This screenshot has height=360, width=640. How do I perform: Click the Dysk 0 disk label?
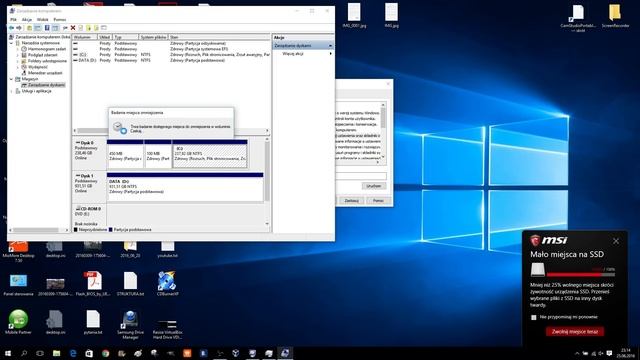[89, 153]
